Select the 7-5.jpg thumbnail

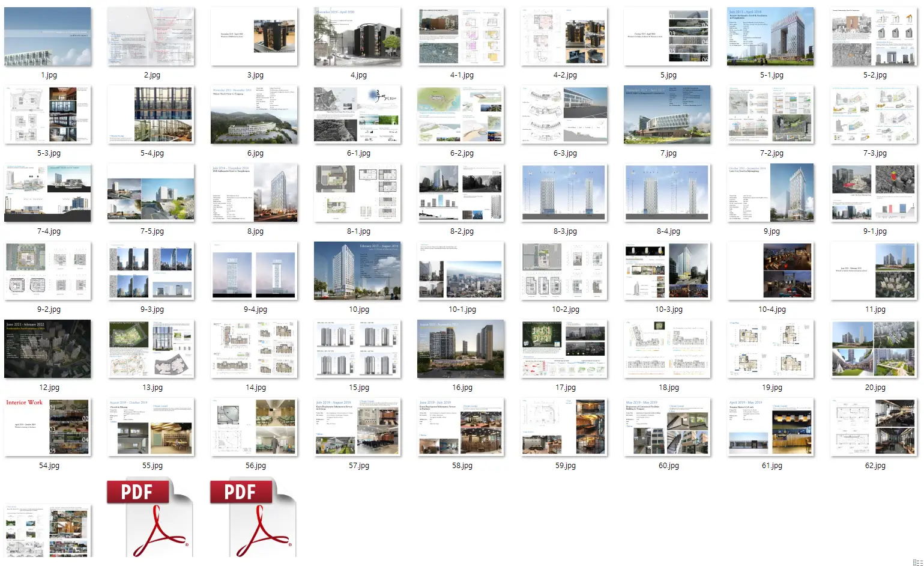(151, 193)
